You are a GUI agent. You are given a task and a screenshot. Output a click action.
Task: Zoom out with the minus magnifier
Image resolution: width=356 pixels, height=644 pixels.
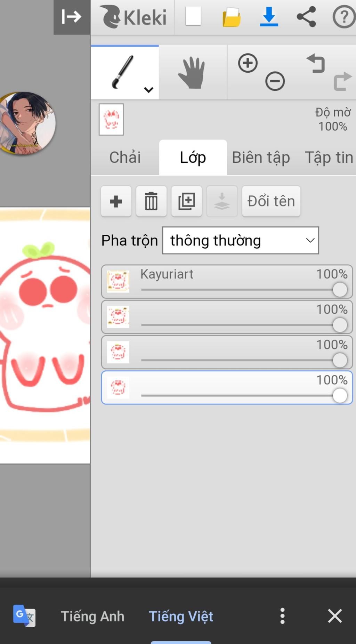(275, 81)
